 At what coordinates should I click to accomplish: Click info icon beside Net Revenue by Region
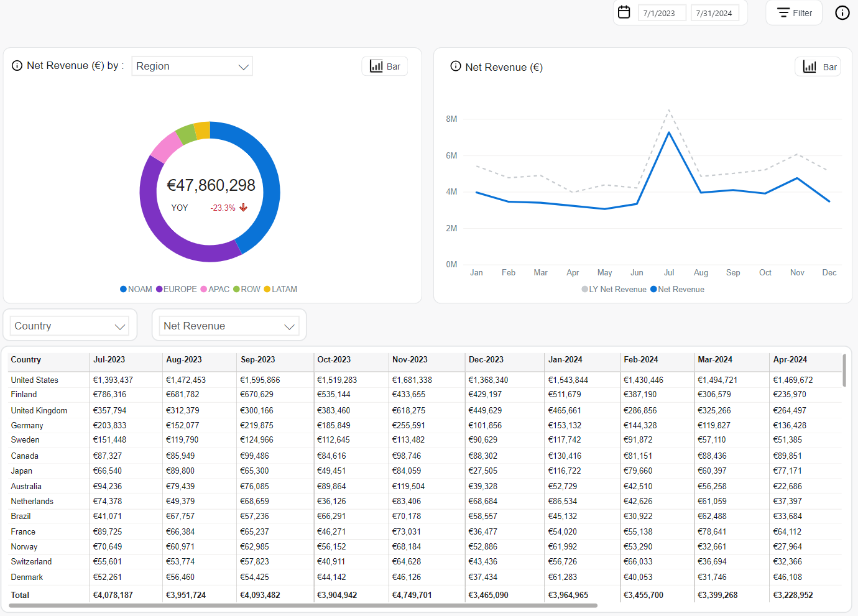[x=17, y=65]
